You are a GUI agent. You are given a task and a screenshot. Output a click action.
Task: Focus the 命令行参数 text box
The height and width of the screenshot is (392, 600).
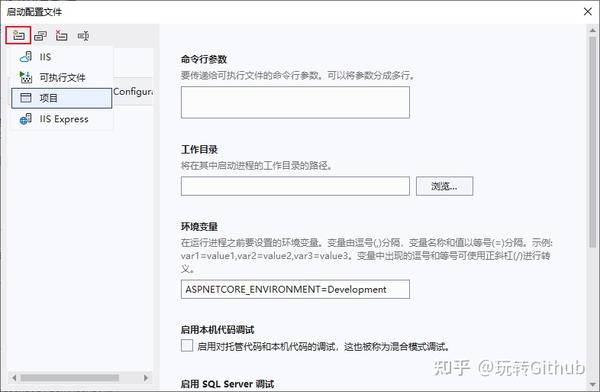pos(295,102)
